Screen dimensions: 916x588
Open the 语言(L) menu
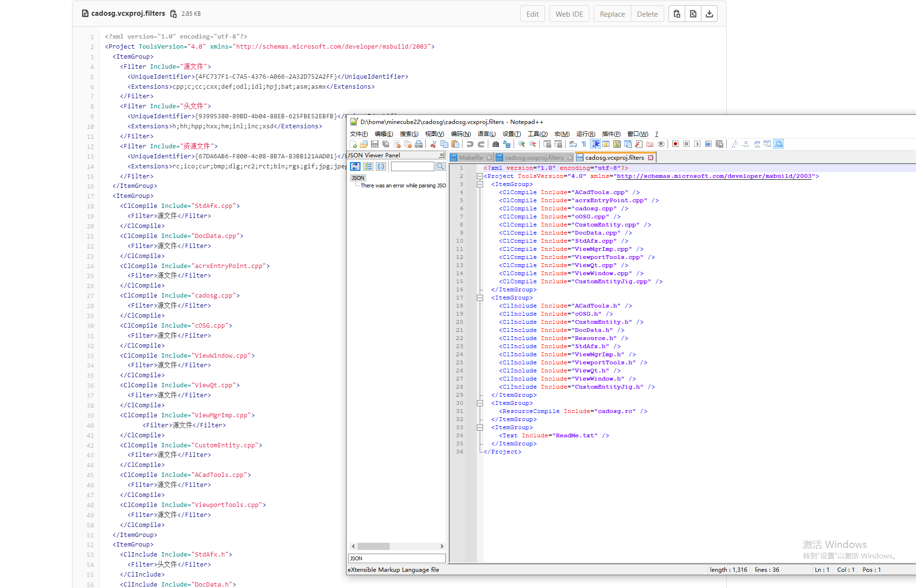(486, 134)
